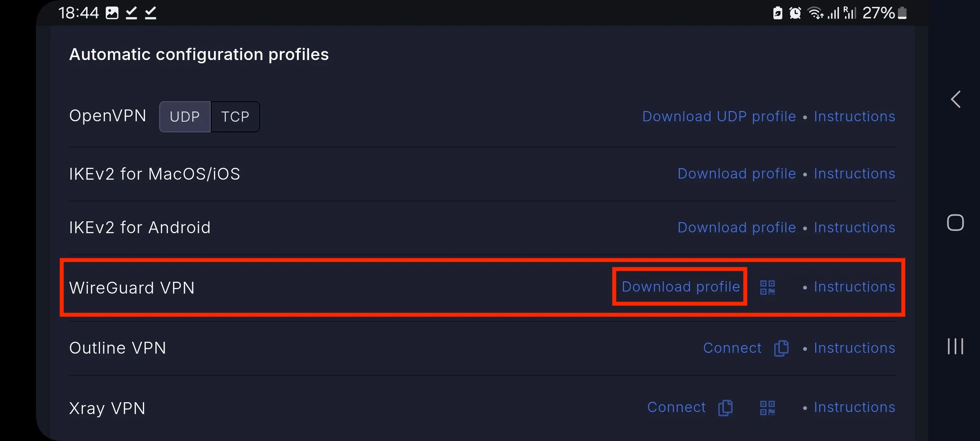The image size is (980, 441).
Task: Download the IKEv2 MacOS/iOS profile
Action: click(737, 174)
